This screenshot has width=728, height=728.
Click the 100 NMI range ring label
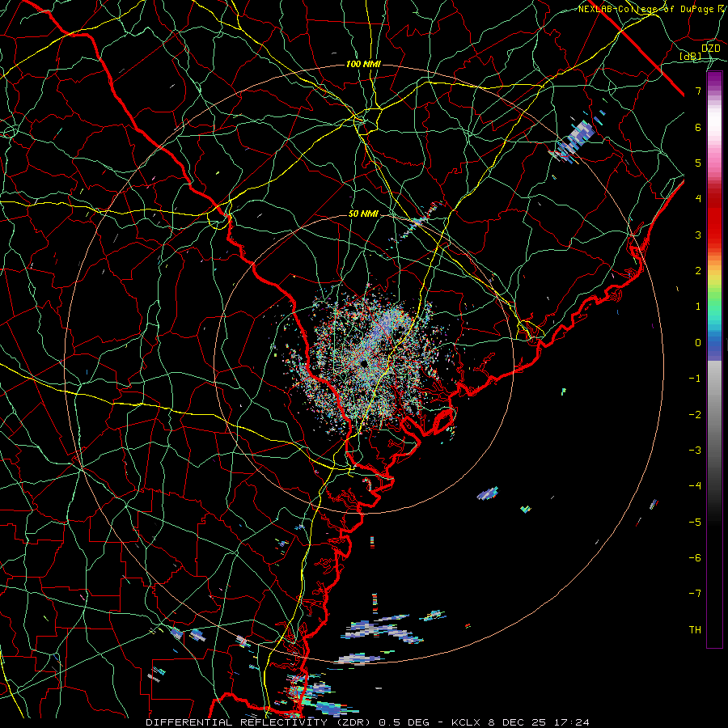[363, 64]
